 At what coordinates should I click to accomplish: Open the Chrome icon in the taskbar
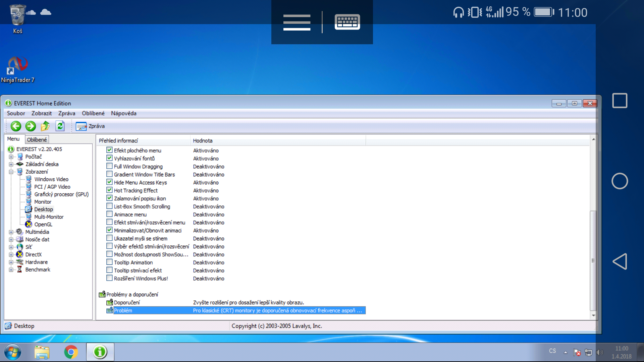[71, 352]
